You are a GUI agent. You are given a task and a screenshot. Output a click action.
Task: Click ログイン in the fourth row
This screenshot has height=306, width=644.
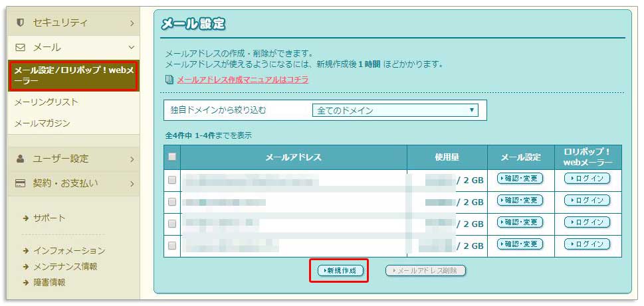pyautogui.click(x=588, y=244)
